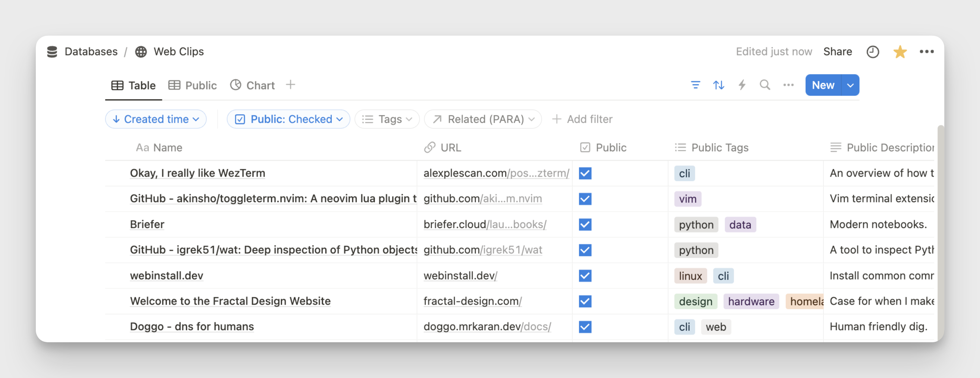Click the data tag in Briefer row
980x378 pixels.
click(x=740, y=225)
